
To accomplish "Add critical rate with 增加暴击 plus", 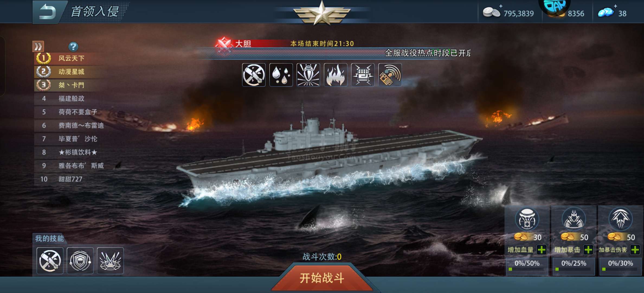I will pos(588,250).
